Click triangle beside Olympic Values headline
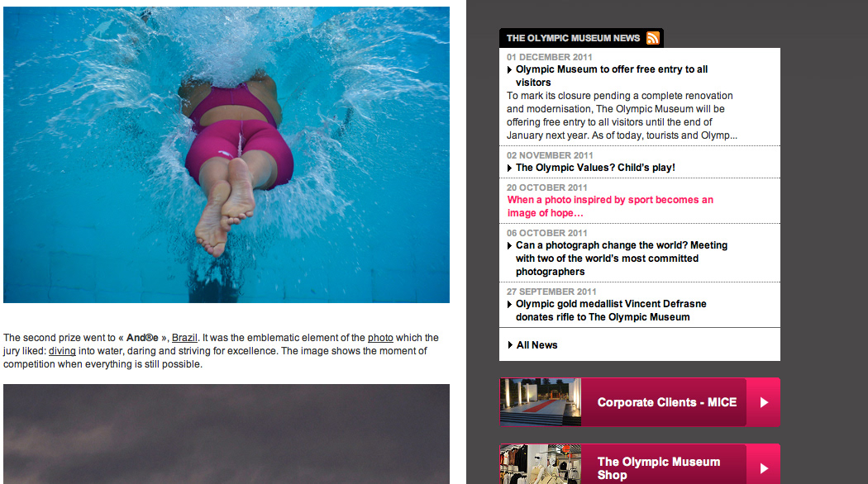Viewport: 868px width, 484px height. (x=509, y=168)
